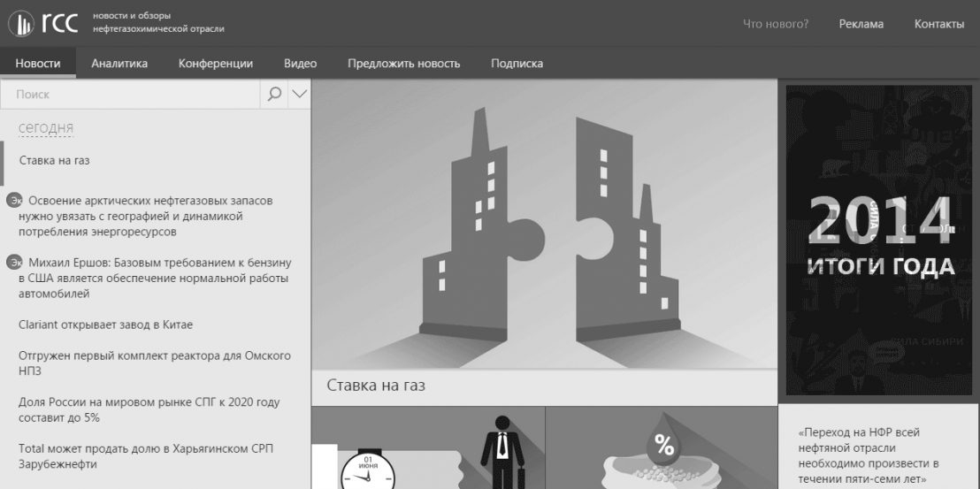Click the search magnifier icon
The height and width of the screenshot is (489, 980).
[274, 95]
